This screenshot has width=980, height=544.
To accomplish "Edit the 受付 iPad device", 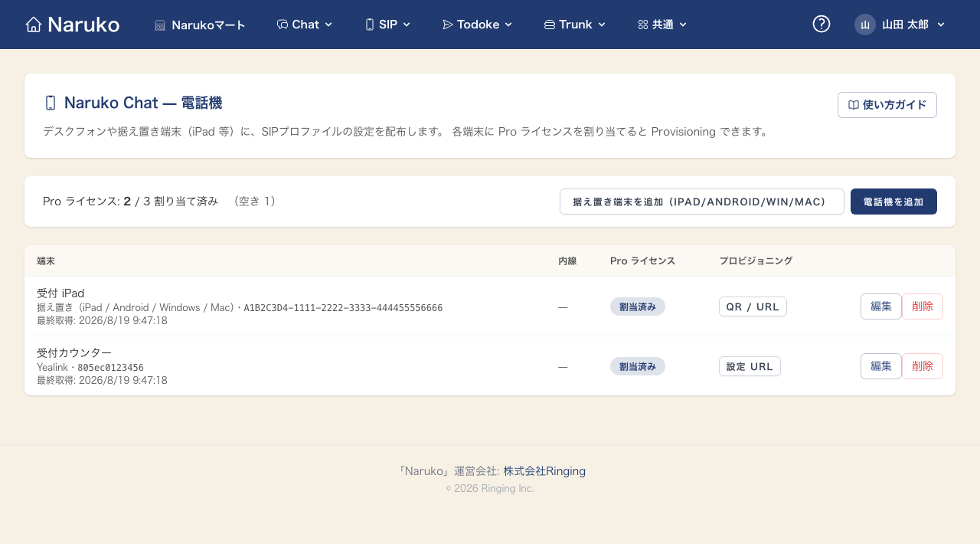I will (x=881, y=306).
